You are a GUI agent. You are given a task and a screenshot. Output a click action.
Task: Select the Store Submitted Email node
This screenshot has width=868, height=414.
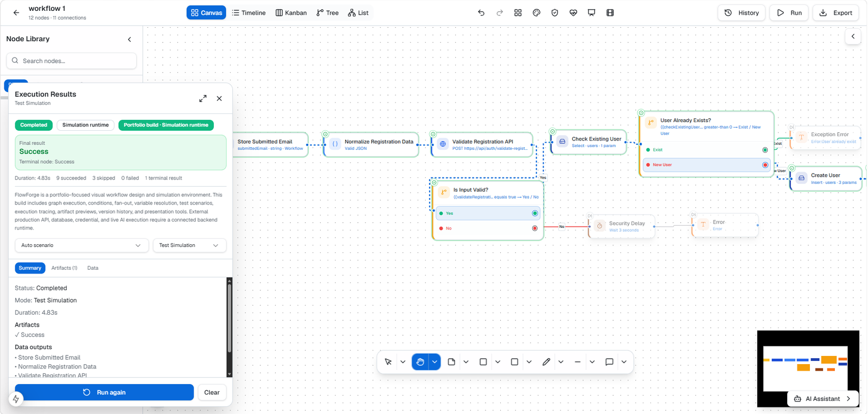tap(270, 144)
